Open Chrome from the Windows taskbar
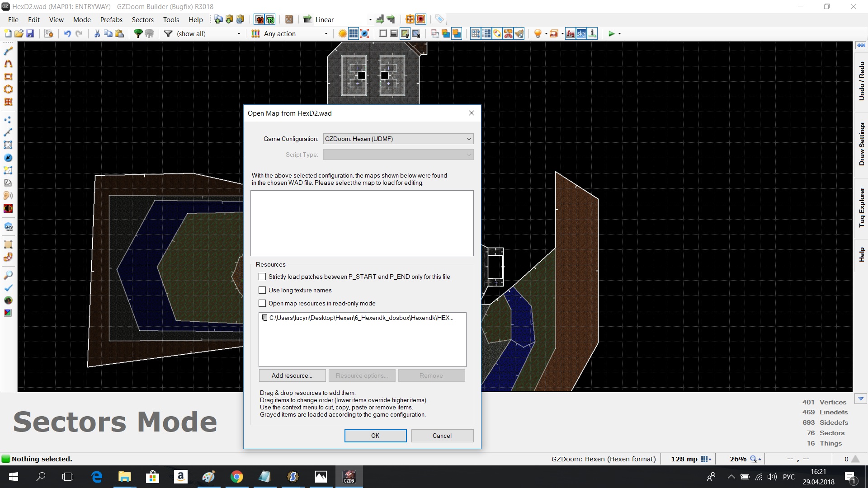 pyautogui.click(x=236, y=477)
